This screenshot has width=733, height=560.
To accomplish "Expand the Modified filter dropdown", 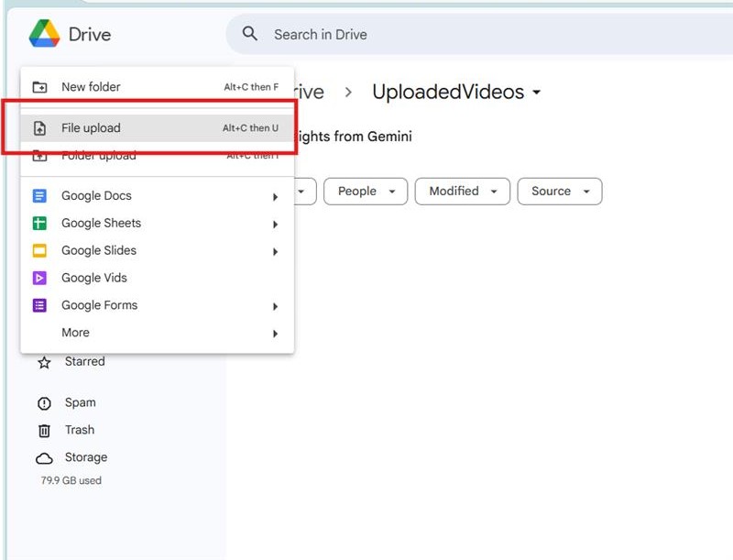I will coord(462,191).
